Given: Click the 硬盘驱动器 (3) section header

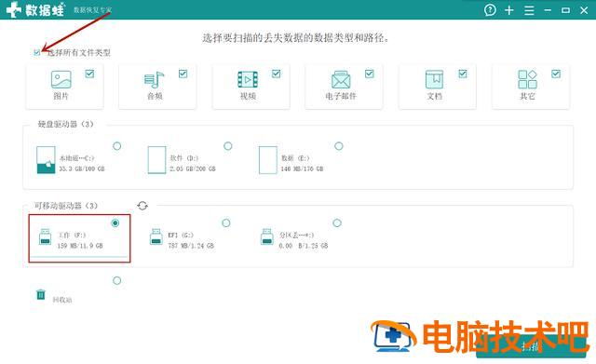Looking at the screenshot, I should click(66, 124).
